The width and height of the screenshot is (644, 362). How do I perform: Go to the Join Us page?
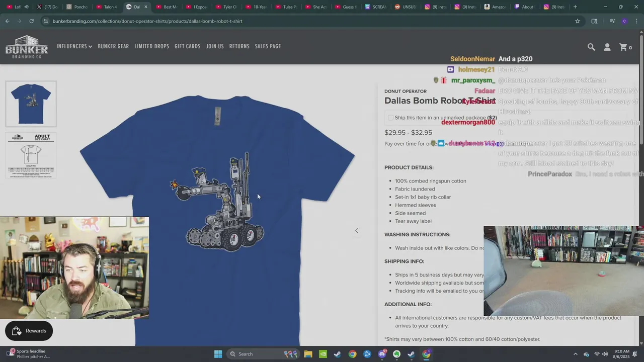215,46
